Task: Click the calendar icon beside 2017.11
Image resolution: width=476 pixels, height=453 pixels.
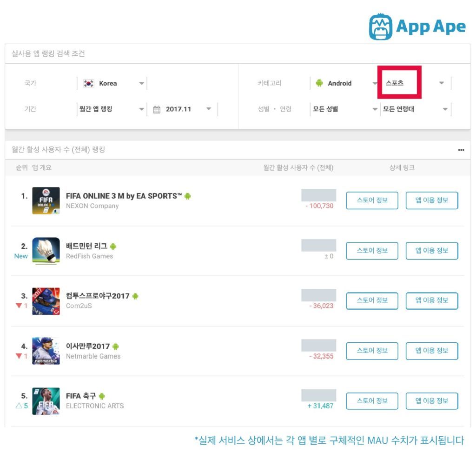Action: [157, 109]
